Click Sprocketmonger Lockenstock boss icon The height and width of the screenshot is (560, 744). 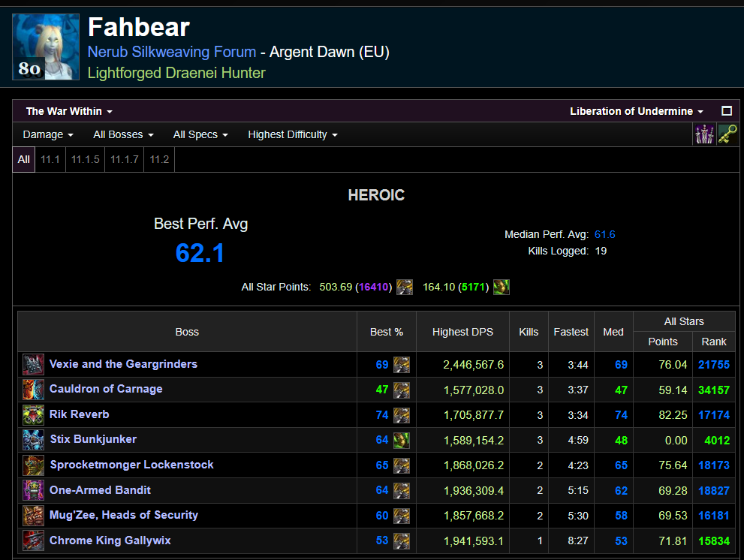coord(33,465)
